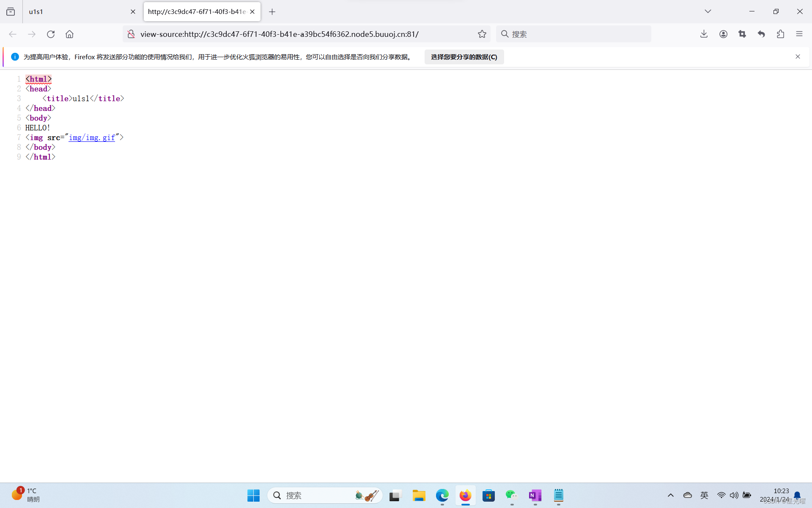Open the Extensions puzzle-piece icon
Viewport: 812px width, 508px height.
pos(781,34)
